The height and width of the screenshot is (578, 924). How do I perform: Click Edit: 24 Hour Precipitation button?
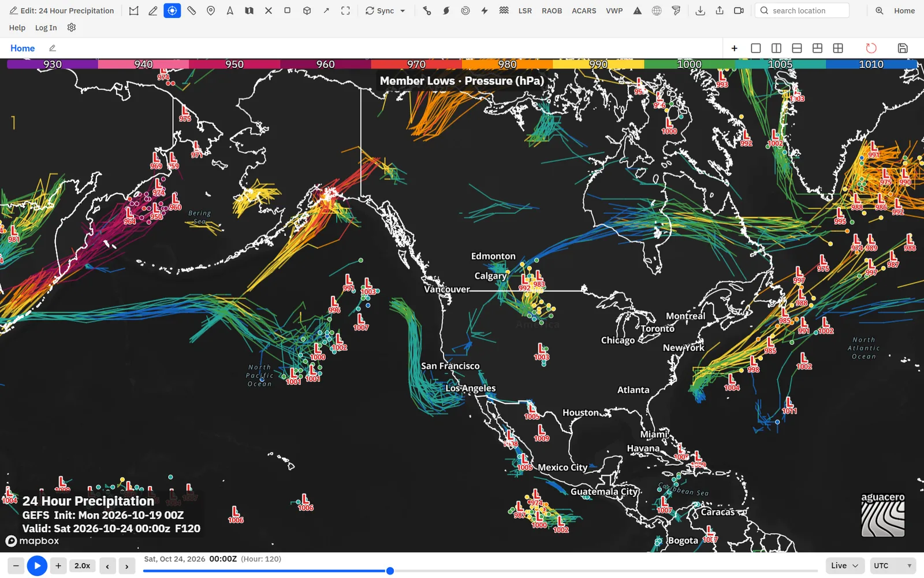pos(62,10)
